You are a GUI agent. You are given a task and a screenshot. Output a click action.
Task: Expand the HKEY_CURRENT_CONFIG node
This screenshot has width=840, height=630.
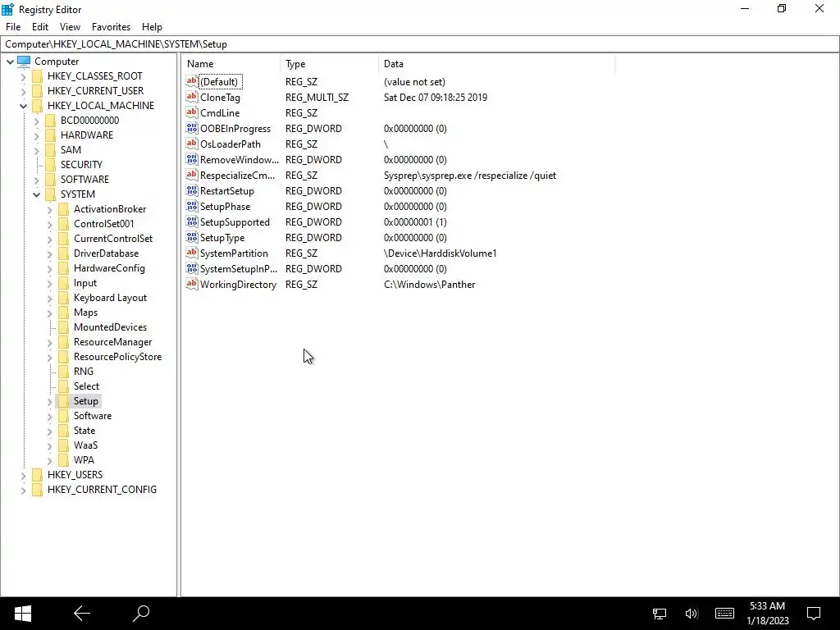(x=24, y=490)
